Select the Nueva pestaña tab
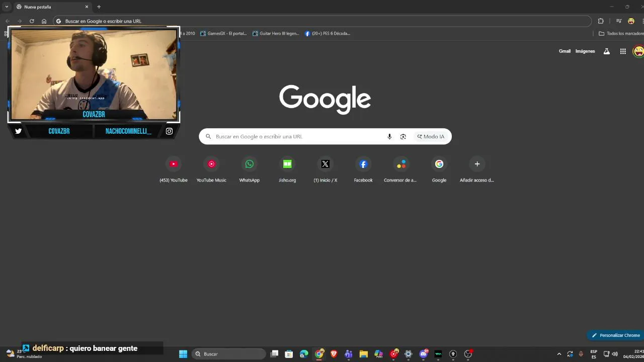644x362 pixels. 52,7
